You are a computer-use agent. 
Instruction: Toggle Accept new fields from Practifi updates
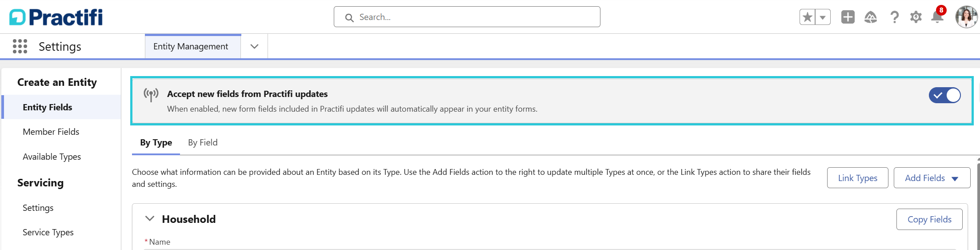pos(944,95)
